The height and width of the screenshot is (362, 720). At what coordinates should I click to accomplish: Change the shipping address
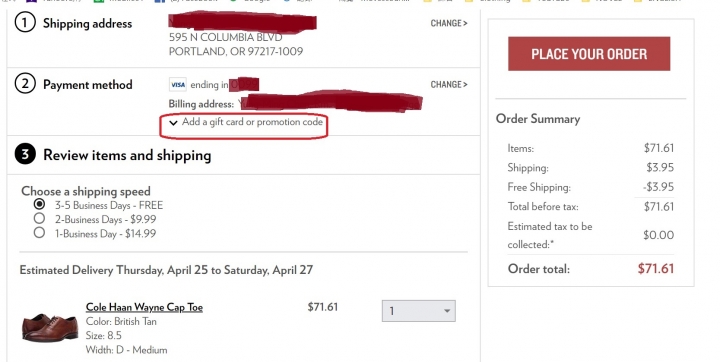(449, 23)
